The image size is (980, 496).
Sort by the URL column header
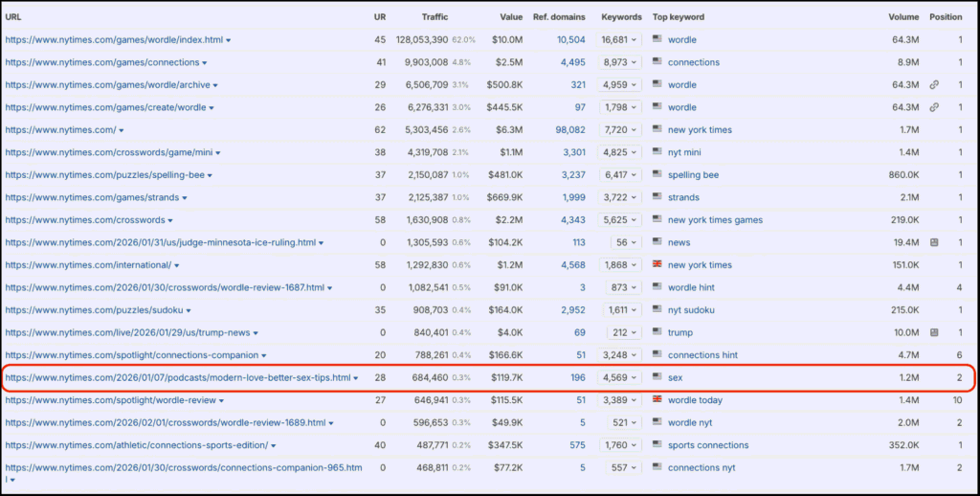13,17
